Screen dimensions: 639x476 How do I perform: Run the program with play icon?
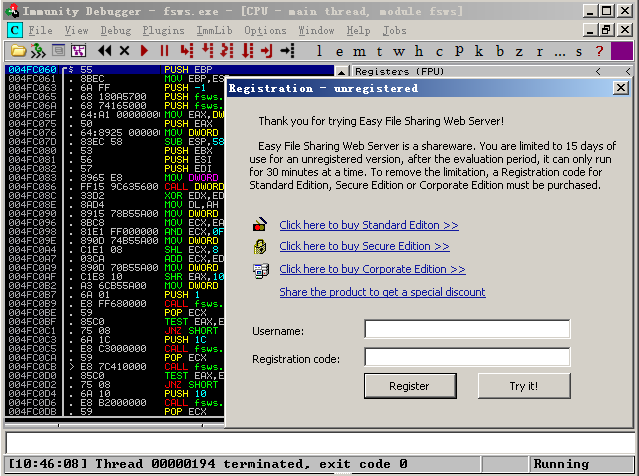coord(144,51)
